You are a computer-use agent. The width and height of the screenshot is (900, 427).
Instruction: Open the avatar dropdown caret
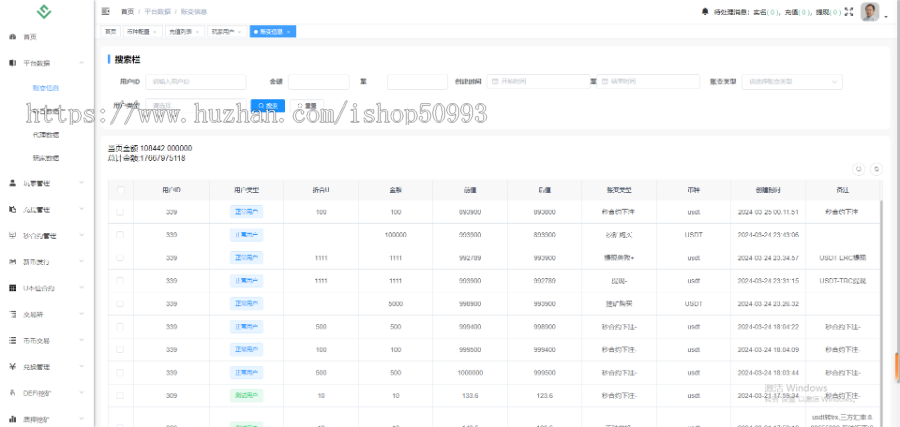(886, 17)
